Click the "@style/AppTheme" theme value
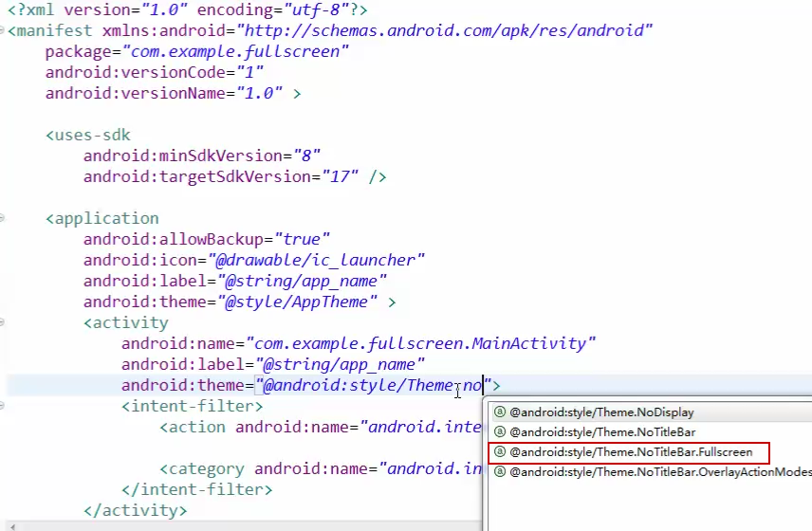The image size is (812, 531). click(297, 302)
